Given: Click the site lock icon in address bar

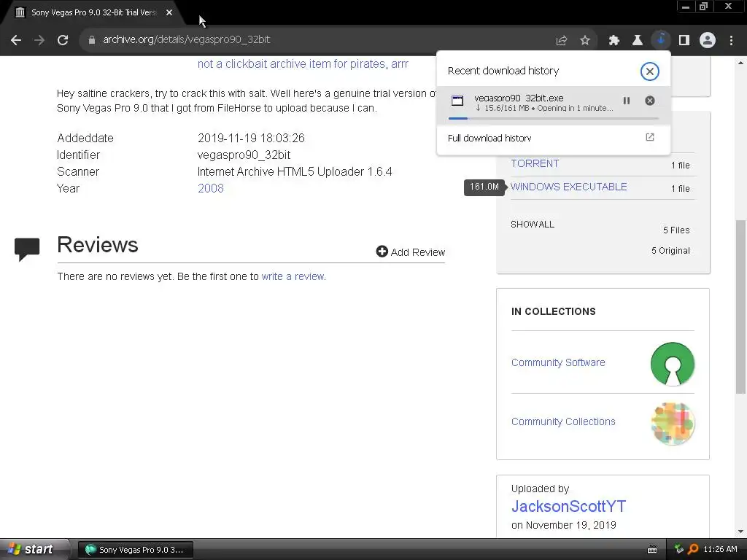Looking at the screenshot, I should click(x=92, y=40).
